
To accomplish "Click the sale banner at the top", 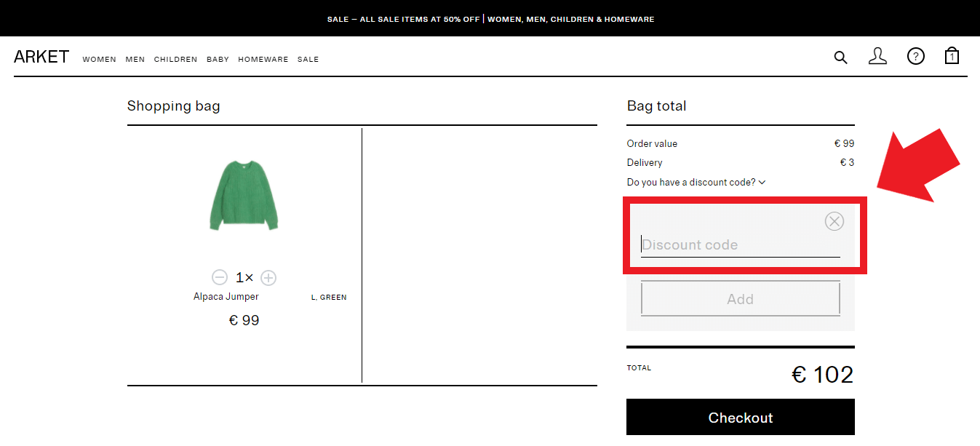I will point(490,19).
